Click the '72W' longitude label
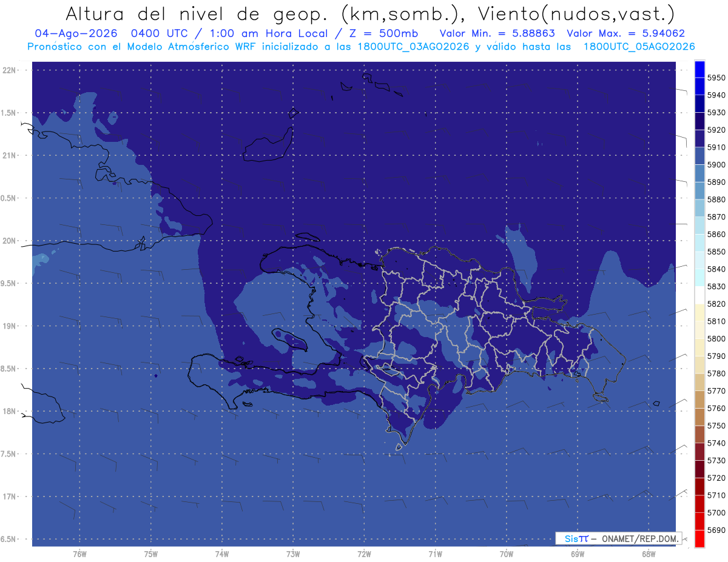Viewport: 728px width, 562px height. pyautogui.click(x=364, y=554)
